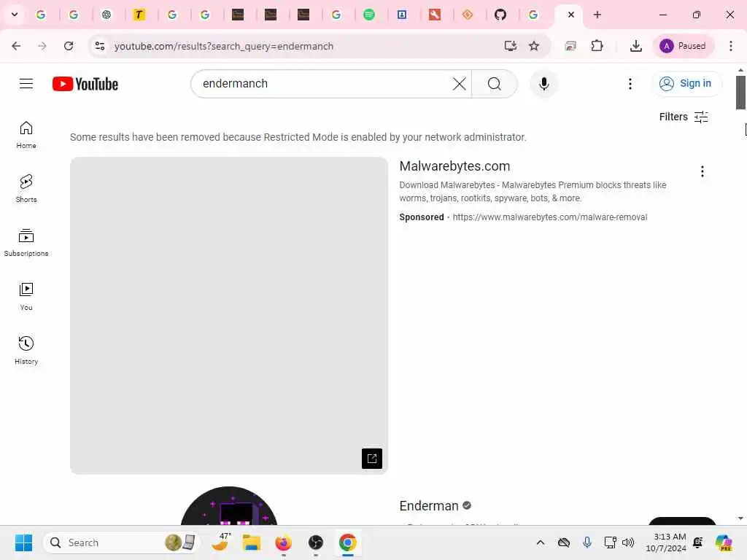Click the Windows taskbar Search box
Viewport: 747px width, 560px height.
122,542
